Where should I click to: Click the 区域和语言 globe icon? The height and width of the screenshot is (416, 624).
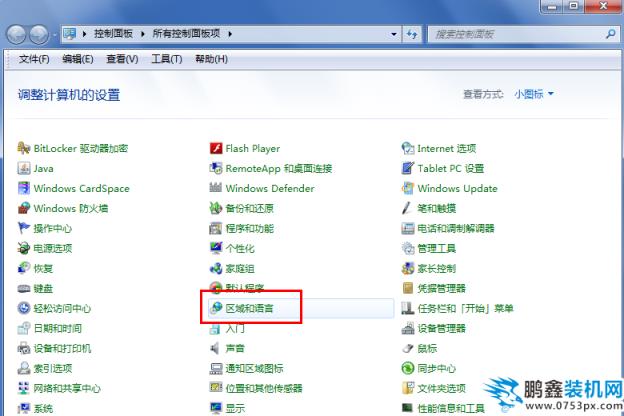pyautogui.click(x=216, y=308)
